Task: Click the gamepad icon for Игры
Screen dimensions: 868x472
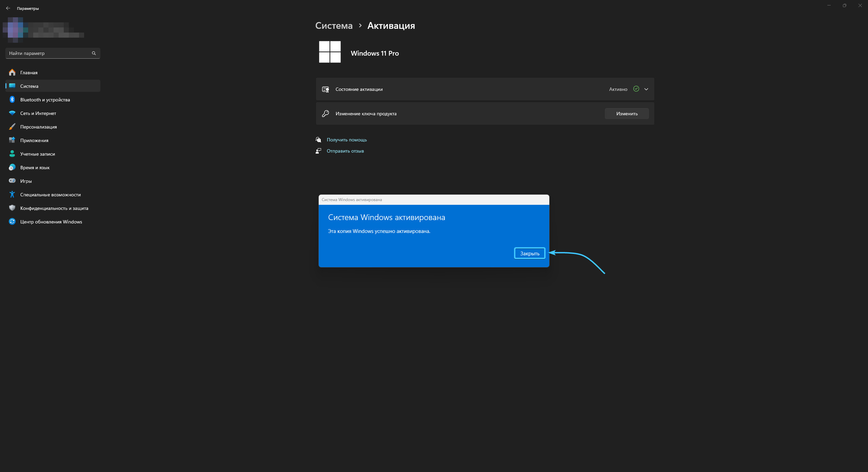Action: point(12,181)
